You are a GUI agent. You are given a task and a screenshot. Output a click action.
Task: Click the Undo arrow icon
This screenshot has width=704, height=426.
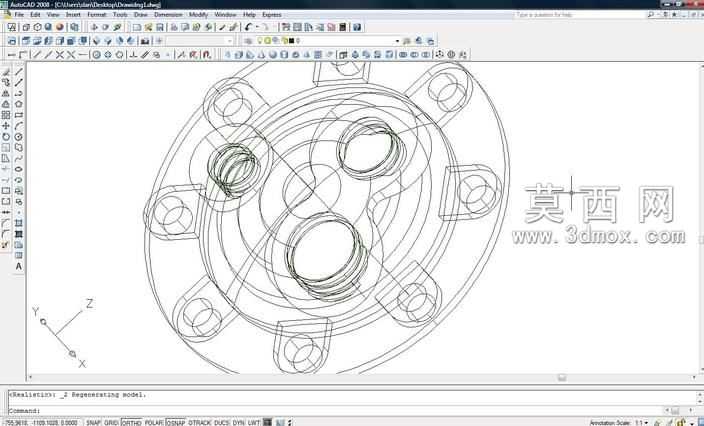[x=249, y=27]
